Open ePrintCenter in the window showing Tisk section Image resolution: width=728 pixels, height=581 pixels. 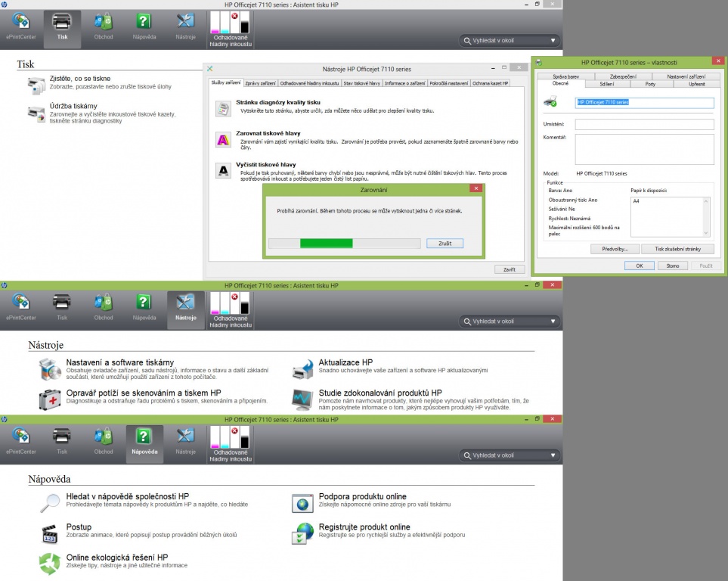point(21,27)
